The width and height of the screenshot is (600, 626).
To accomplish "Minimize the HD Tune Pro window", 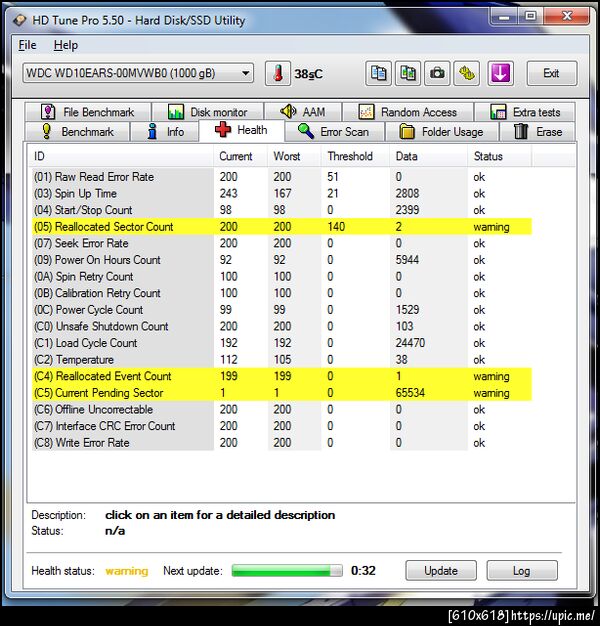I will pos(504,17).
